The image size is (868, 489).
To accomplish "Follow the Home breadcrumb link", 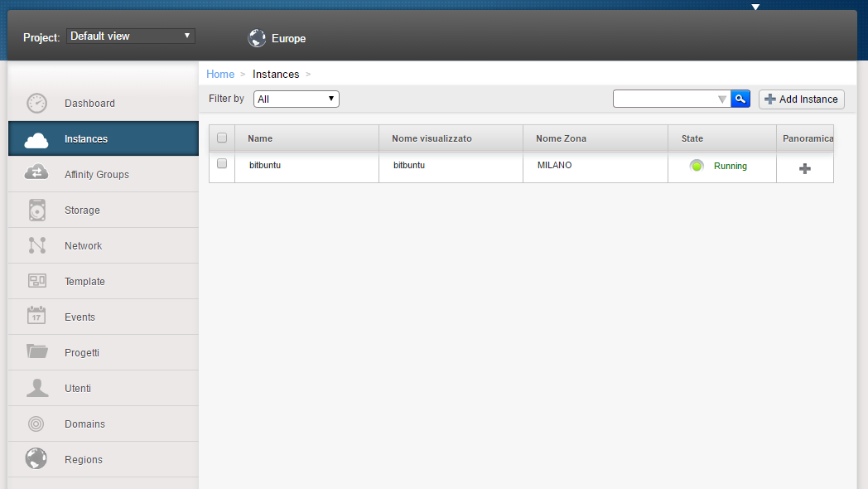I will tap(220, 75).
